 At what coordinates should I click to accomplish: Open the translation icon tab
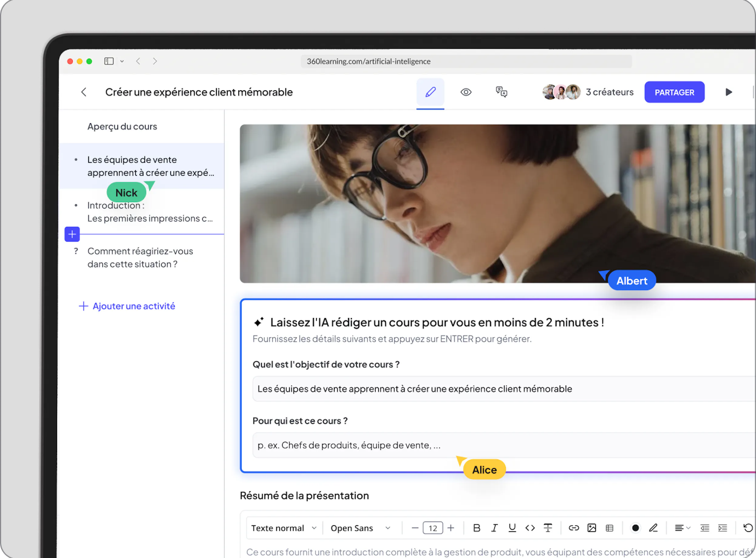click(501, 92)
